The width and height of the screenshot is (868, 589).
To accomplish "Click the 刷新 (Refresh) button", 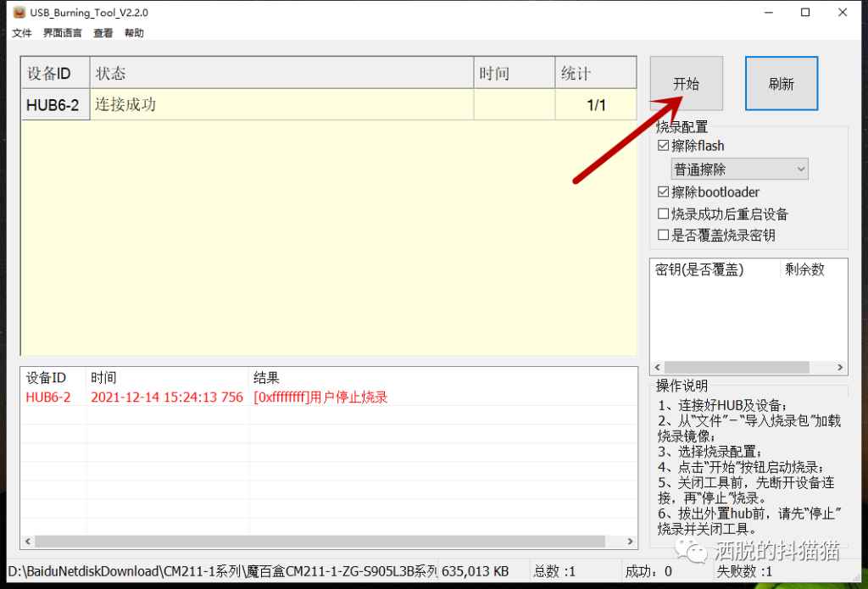I will click(781, 84).
